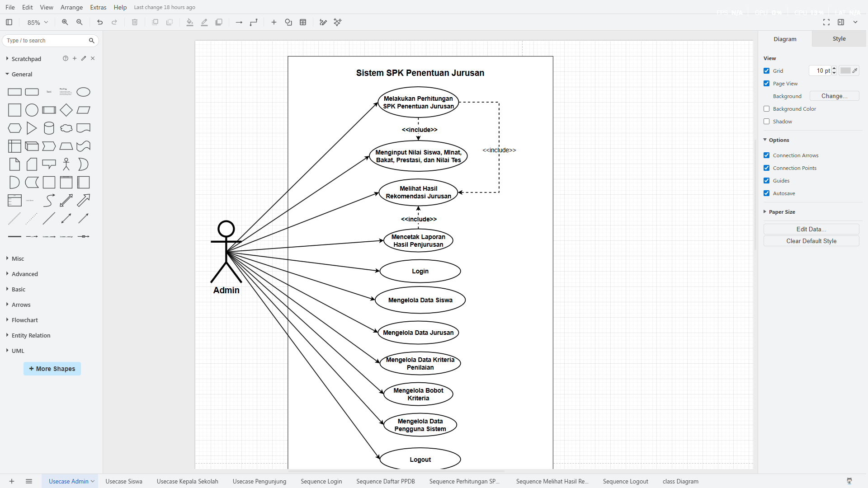Open the Extras menu
868x488 pixels.
[98, 7]
